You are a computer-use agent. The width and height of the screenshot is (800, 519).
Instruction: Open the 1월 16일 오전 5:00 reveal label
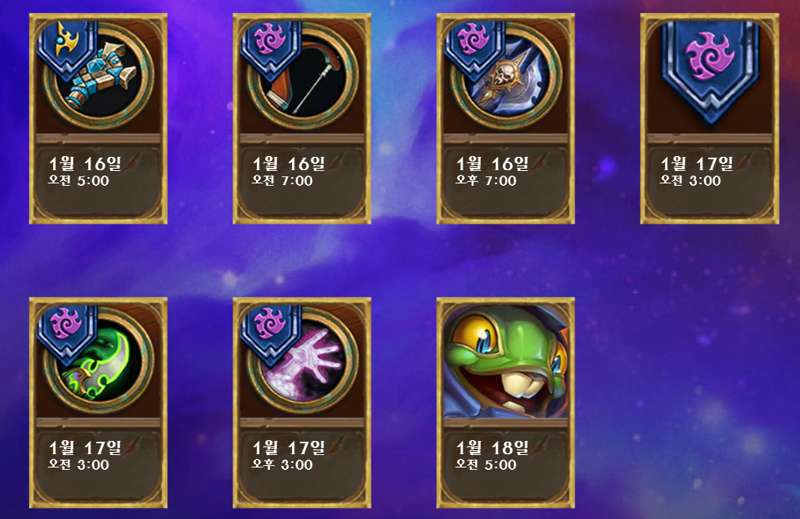pos(85,171)
